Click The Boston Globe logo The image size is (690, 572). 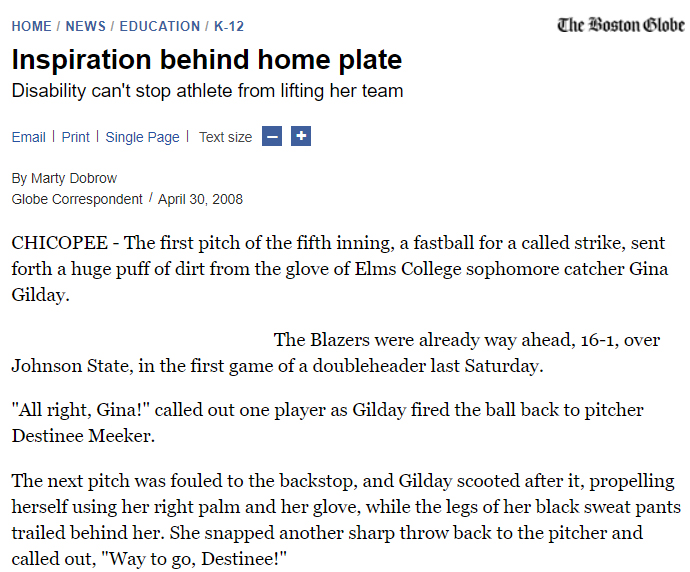[620, 25]
